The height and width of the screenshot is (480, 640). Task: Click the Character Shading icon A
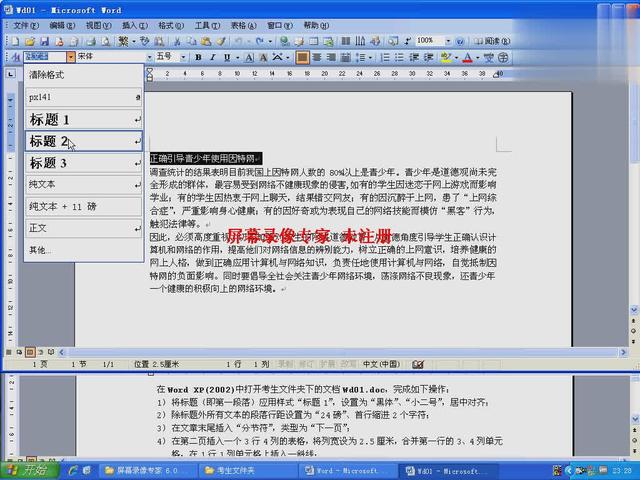(x=263, y=57)
